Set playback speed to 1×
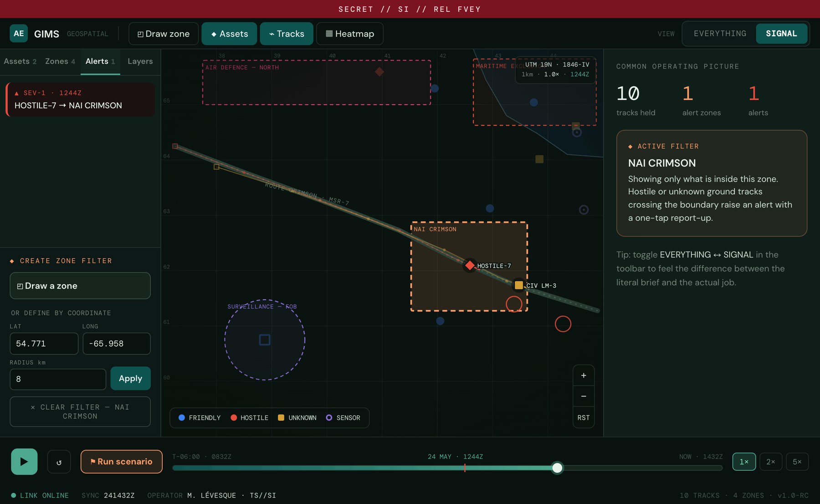The height and width of the screenshot is (504, 820). pos(744,462)
